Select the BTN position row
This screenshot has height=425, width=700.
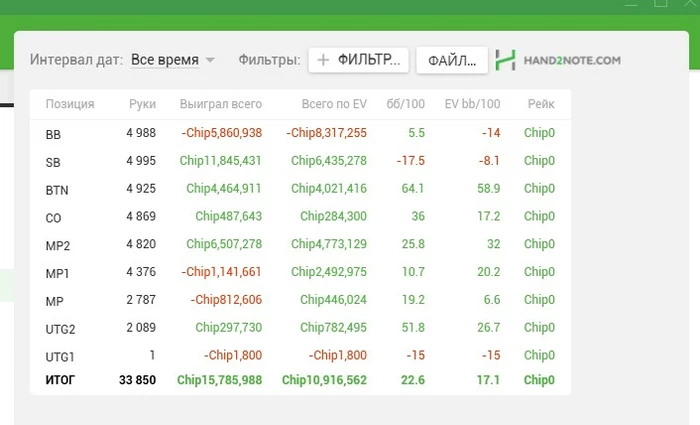[300, 189]
